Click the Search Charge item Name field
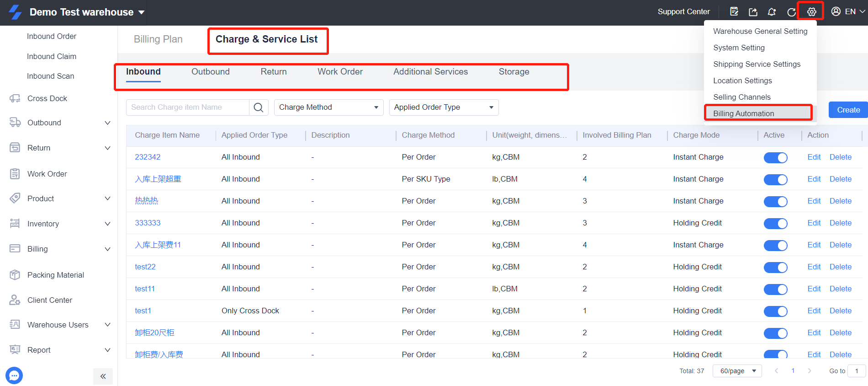Screen dimensions: 868x386 pyautogui.click(x=188, y=107)
